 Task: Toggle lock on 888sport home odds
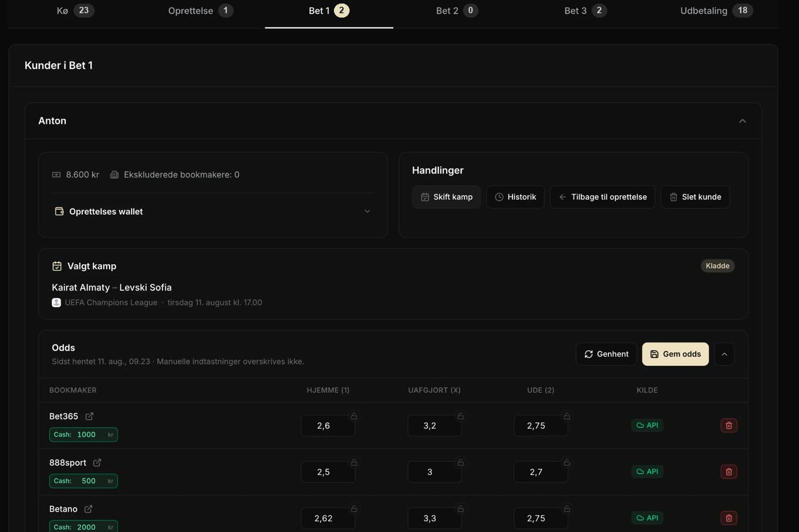tap(354, 462)
